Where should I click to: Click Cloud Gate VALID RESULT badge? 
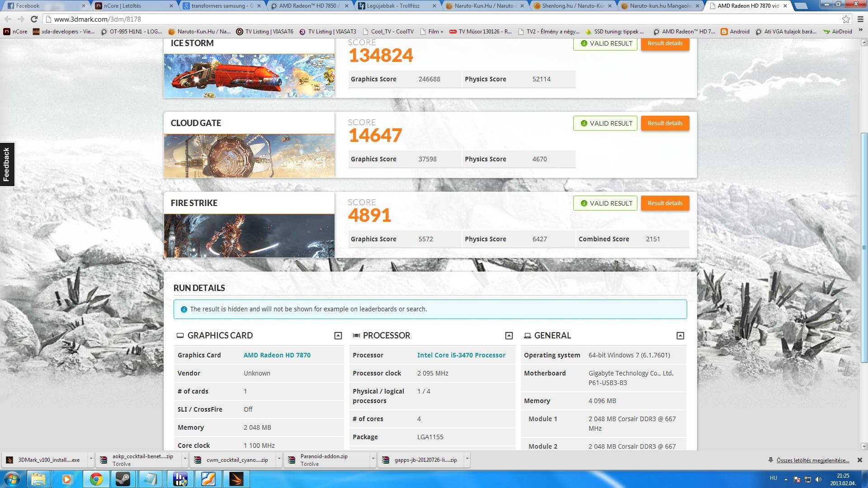(605, 123)
